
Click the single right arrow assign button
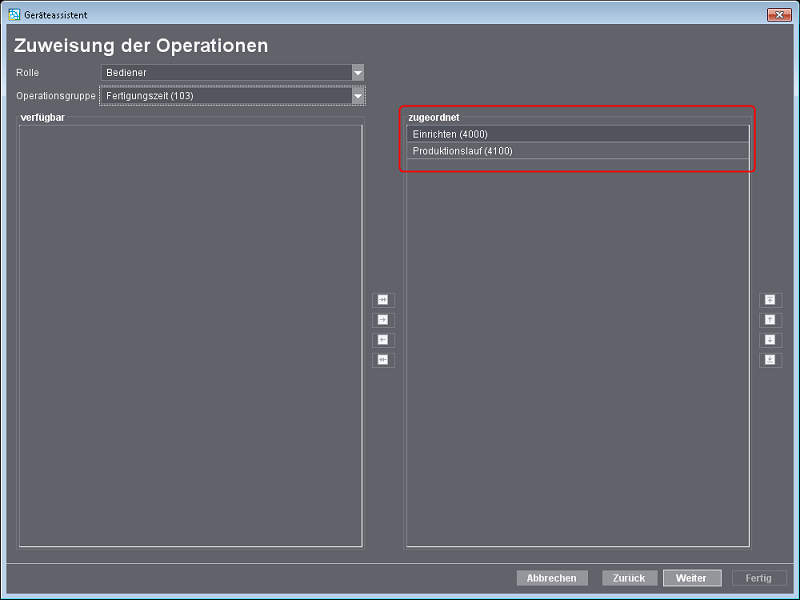[384, 320]
